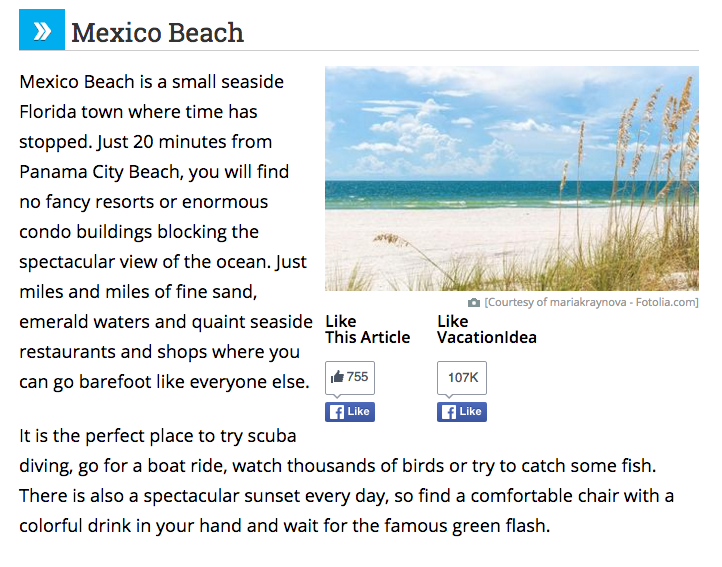Click the thumbs-up icon next to 755
722x567 pixels.
click(338, 377)
